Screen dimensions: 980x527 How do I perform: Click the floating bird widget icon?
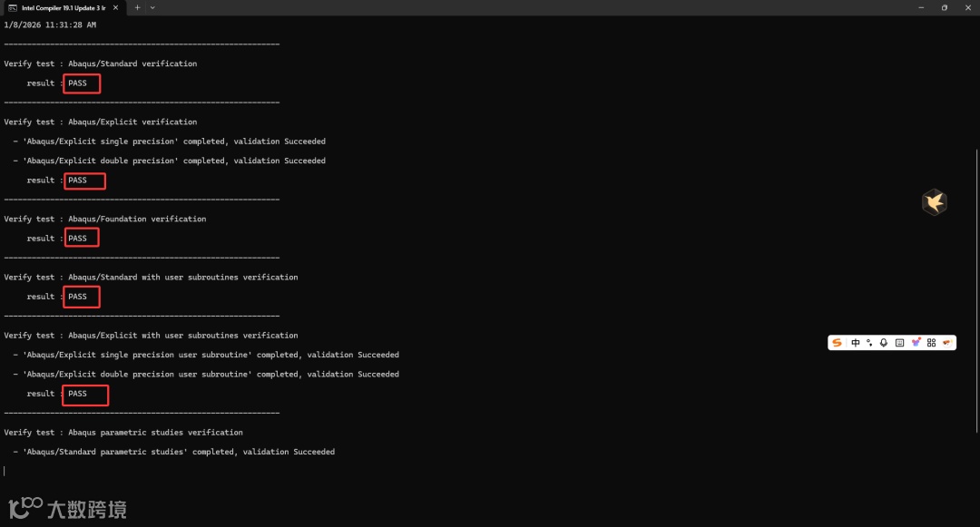(935, 202)
